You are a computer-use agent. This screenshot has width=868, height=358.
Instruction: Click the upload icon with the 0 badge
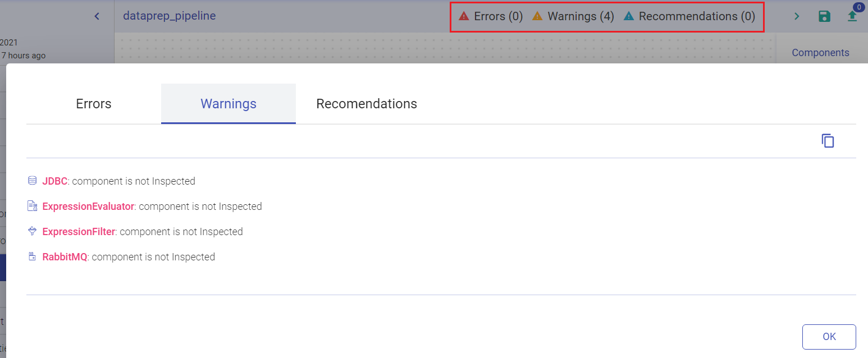852,16
